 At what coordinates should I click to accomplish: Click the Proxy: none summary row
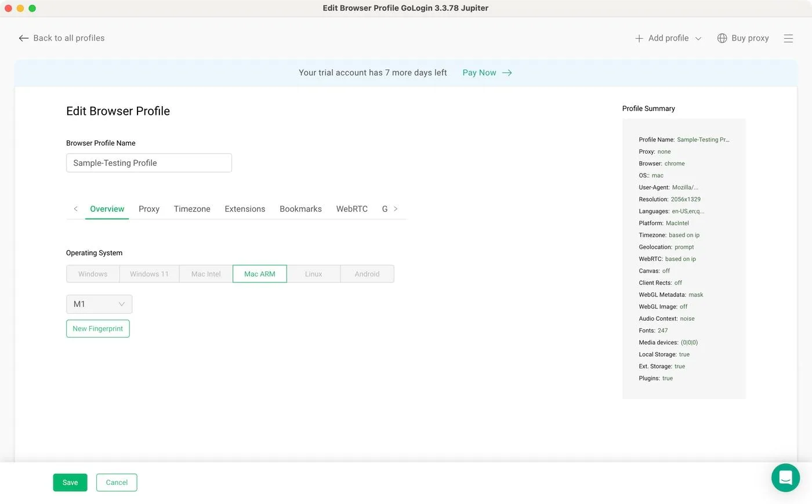(x=655, y=152)
